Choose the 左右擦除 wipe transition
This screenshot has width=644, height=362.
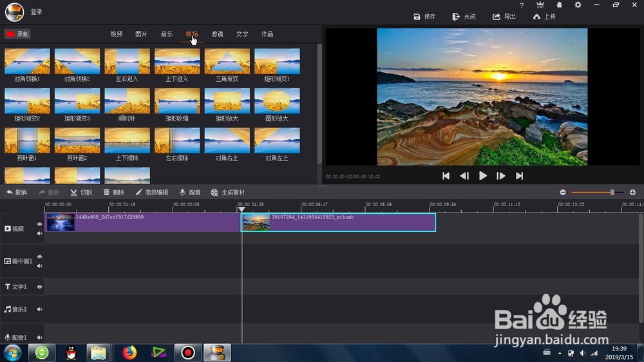(177, 140)
